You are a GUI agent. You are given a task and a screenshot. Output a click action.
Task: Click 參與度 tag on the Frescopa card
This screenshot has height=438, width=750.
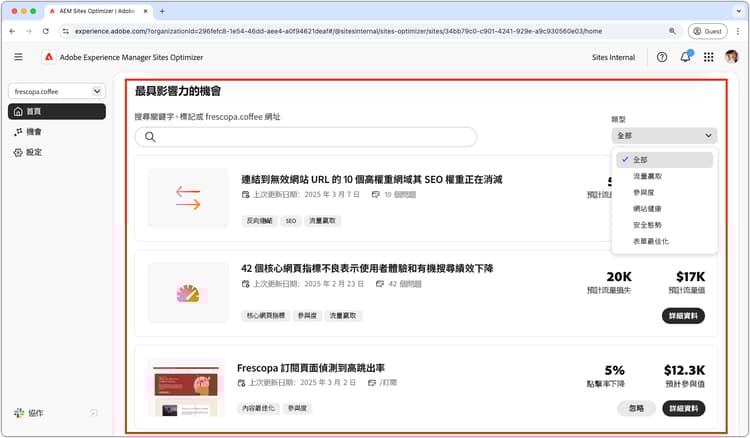(297, 408)
